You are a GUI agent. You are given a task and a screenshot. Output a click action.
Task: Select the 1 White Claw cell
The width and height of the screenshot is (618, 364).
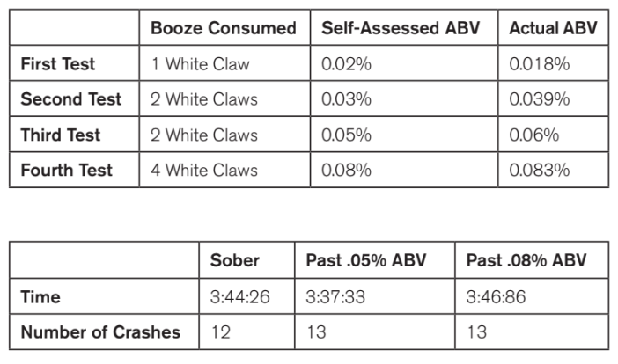coord(224,63)
